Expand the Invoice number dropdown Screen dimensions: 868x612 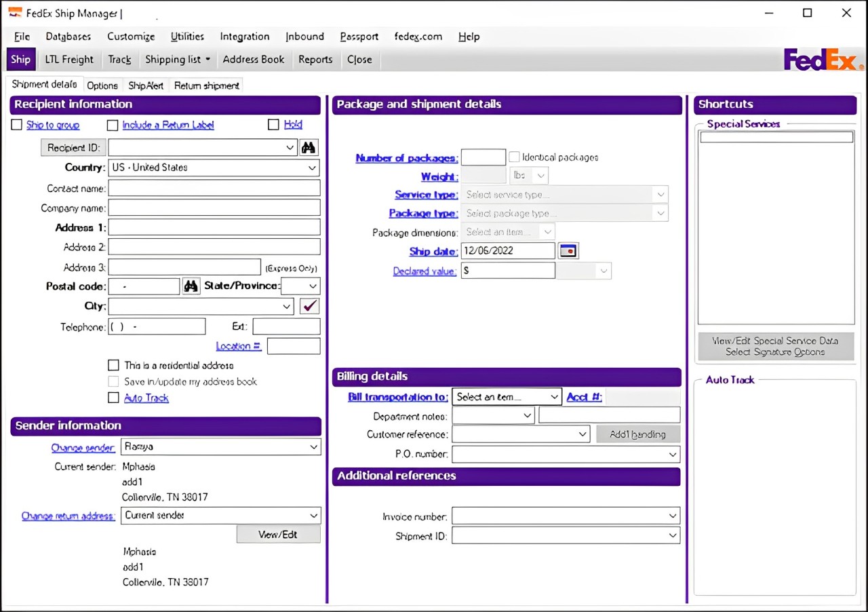click(672, 516)
